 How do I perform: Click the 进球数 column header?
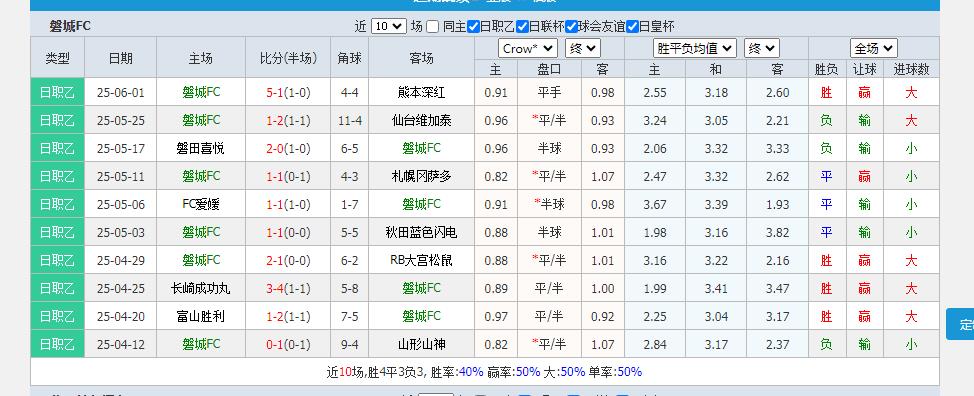coord(911,69)
